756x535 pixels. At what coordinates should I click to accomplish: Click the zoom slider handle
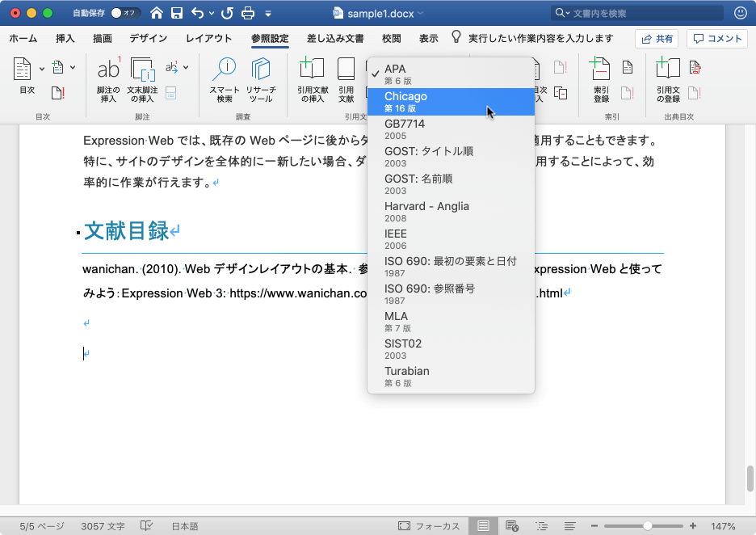pos(648,526)
